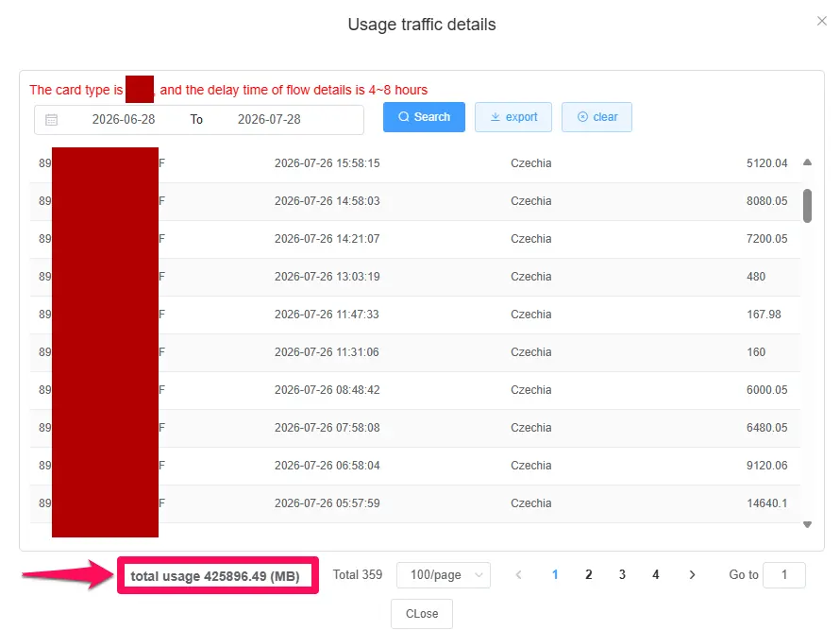Click the scrollbar down arrow
Screen dimensions: 840x630
pyautogui.click(x=807, y=525)
